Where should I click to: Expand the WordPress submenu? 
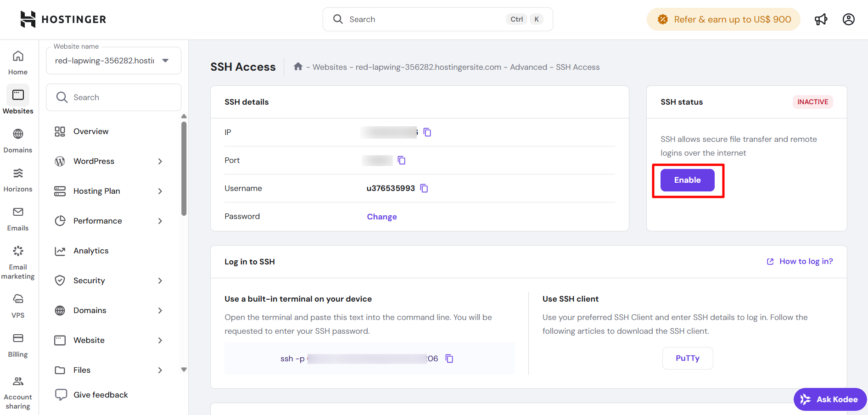point(160,161)
